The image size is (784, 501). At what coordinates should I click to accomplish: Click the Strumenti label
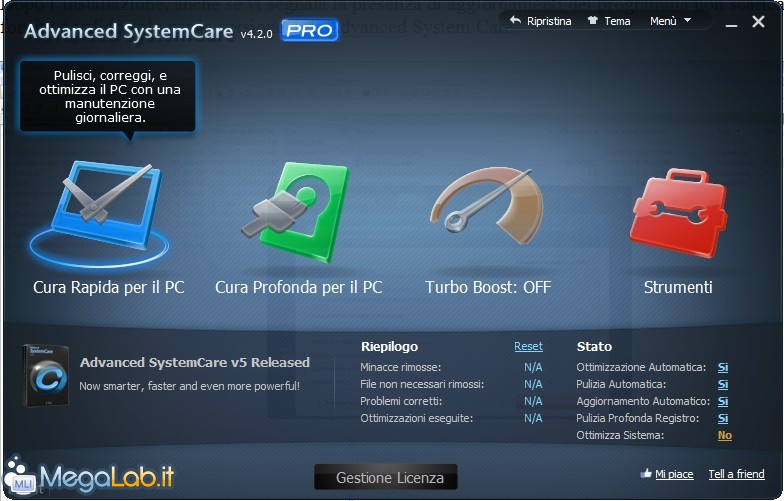(678, 288)
